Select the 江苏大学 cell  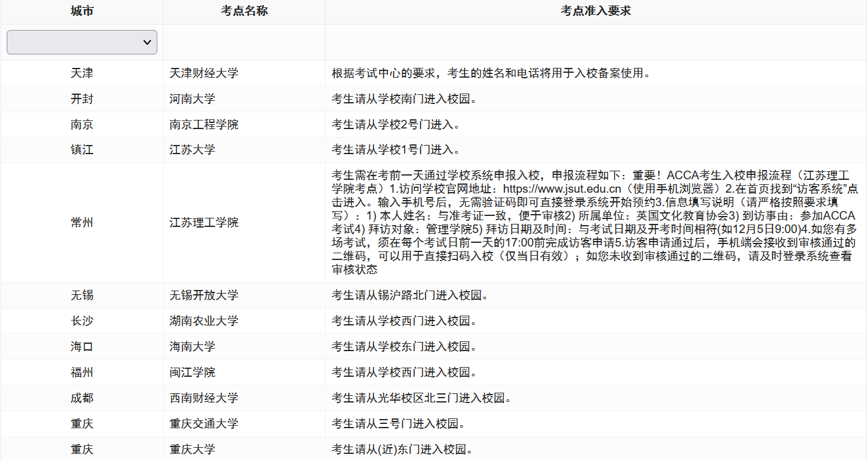pyautogui.click(x=244, y=150)
